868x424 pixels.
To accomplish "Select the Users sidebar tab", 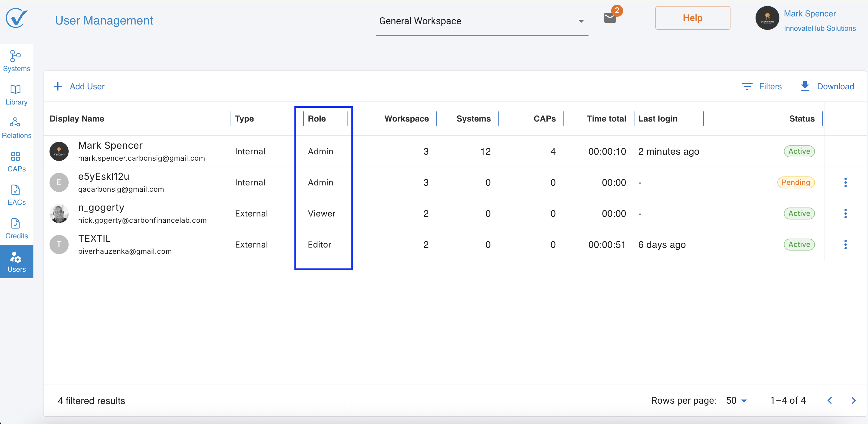I will tap(16, 262).
